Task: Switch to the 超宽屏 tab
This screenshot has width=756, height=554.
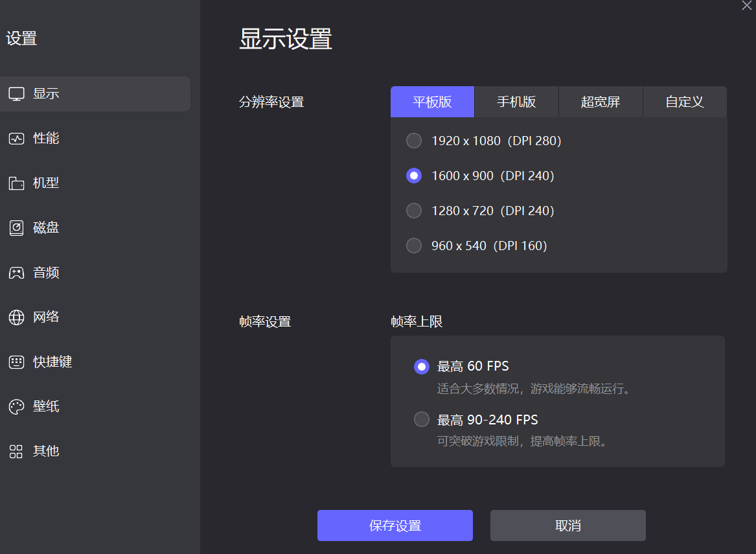Action: pos(601,102)
